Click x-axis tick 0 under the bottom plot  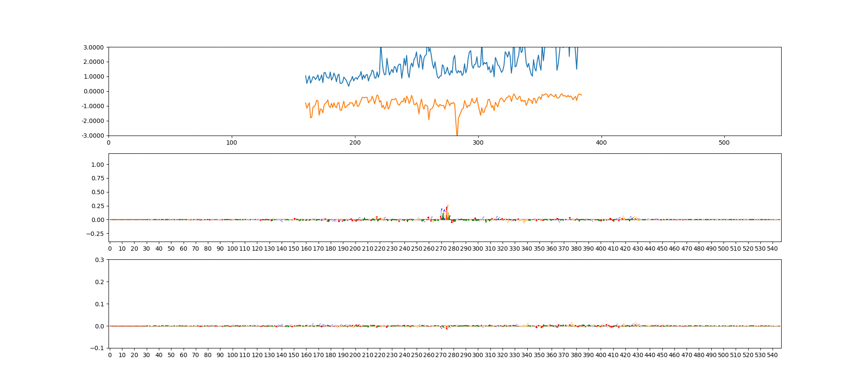pos(110,355)
